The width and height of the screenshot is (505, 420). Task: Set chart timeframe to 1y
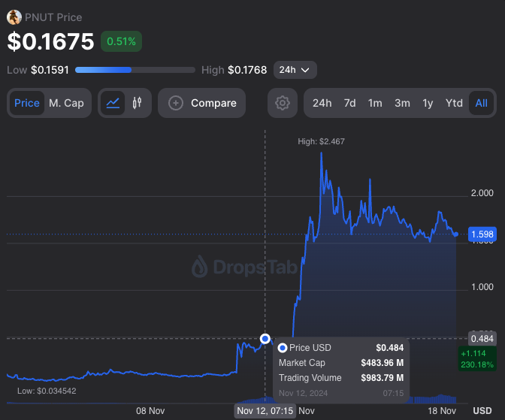pyautogui.click(x=428, y=103)
